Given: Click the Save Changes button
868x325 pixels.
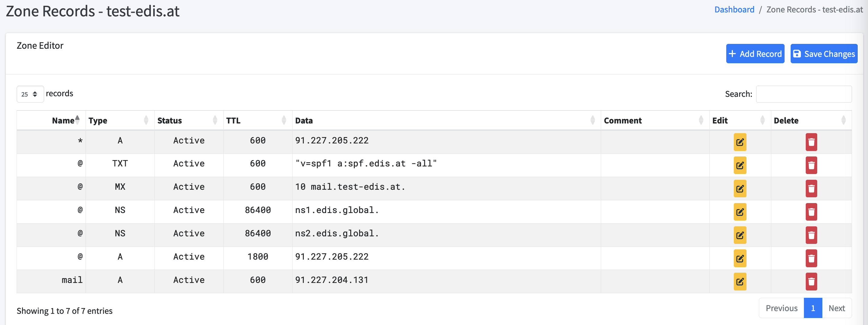Looking at the screenshot, I should point(824,54).
